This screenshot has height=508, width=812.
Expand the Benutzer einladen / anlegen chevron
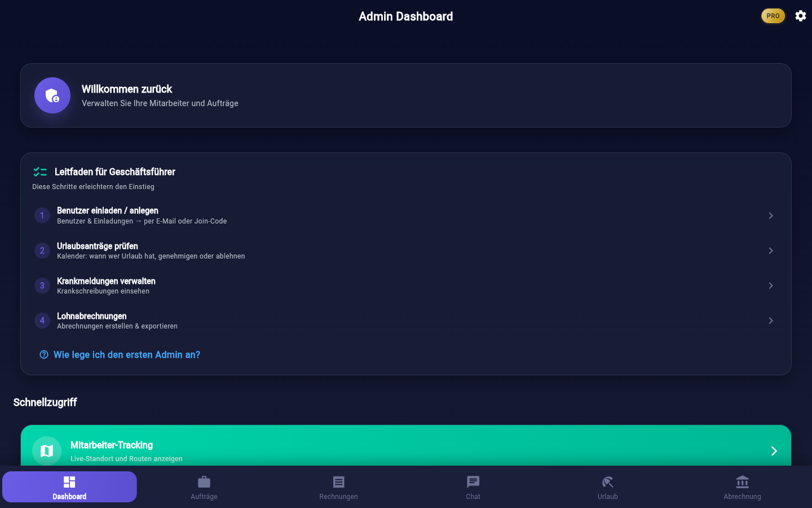point(771,216)
